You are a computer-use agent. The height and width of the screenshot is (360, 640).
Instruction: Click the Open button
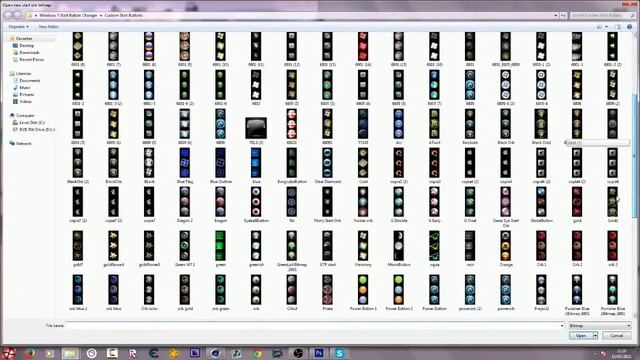click(x=581, y=336)
